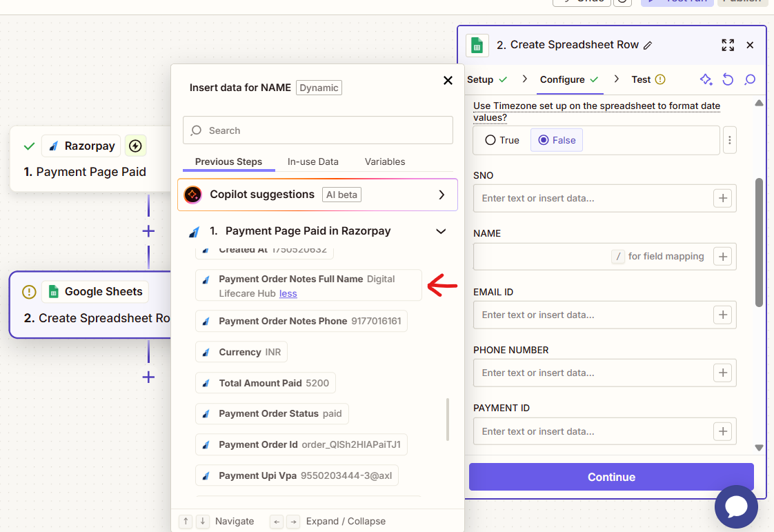Expand Copilot suggestions section
Viewport: 774px width, 532px height.
[441, 195]
